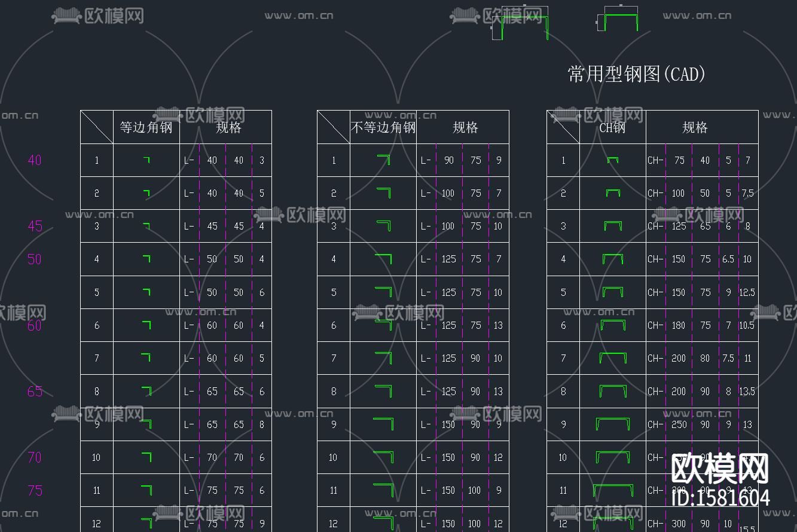Select the diagonal cell in the 不等边角钢 table header
Image resolution: width=797 pixels, height=532 pixels.
333,127
